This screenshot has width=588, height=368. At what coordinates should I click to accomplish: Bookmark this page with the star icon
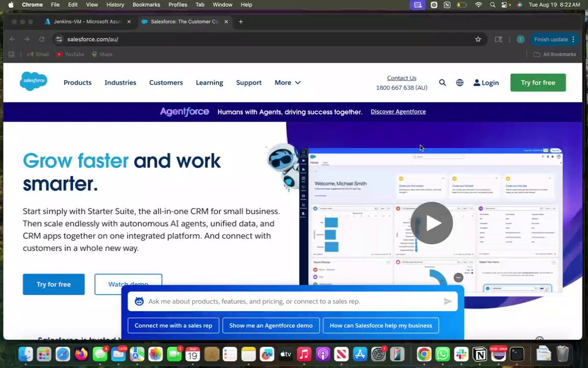point(478,39)
